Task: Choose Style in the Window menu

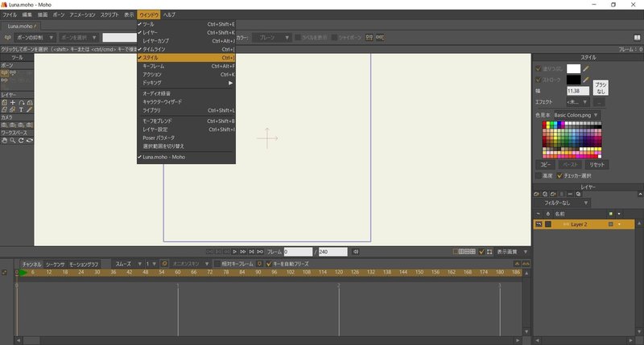Action: (x=186, y=58)
